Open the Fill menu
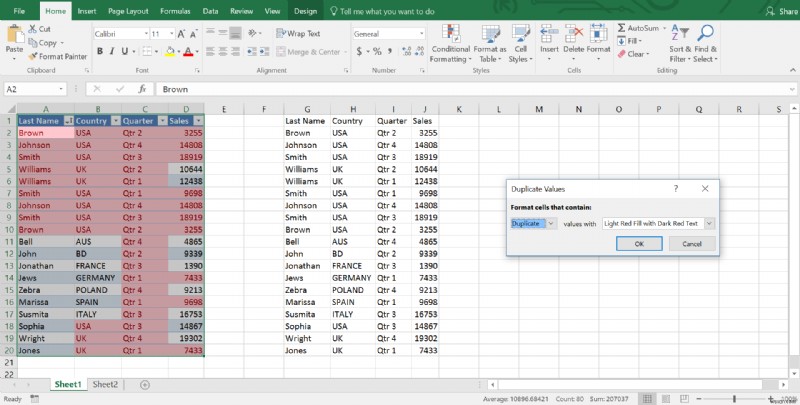The image size is (800, 405). click(630, 41)
